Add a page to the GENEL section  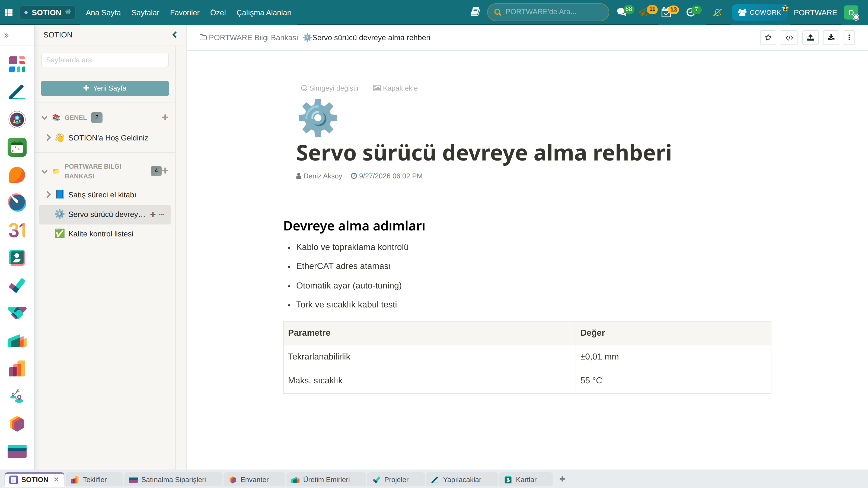(165, 118)
